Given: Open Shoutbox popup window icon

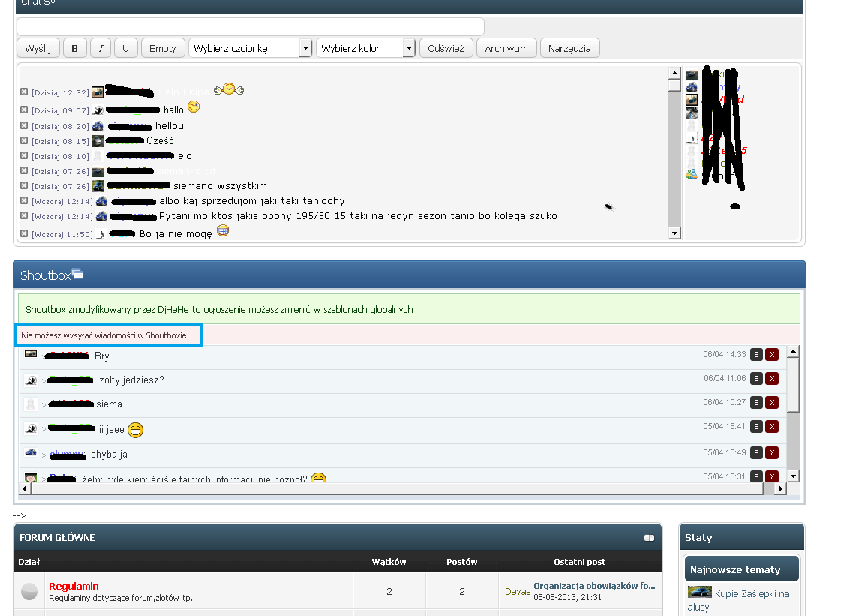Looking at the screenshot, I should pos(78,274).
